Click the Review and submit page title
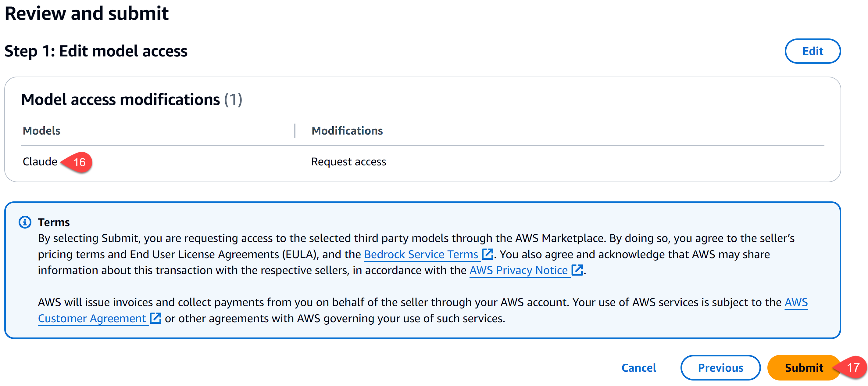Screen dimensions: 868x386 (86, 13)
